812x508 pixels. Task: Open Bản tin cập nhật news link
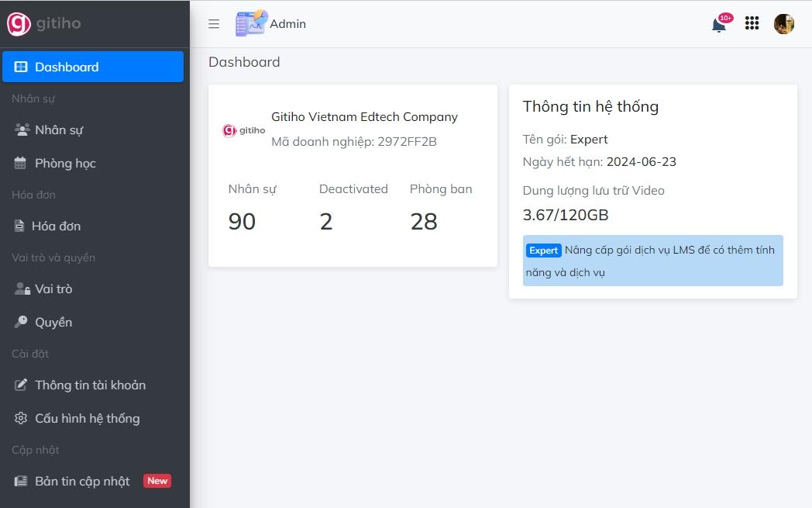(82, 481)
